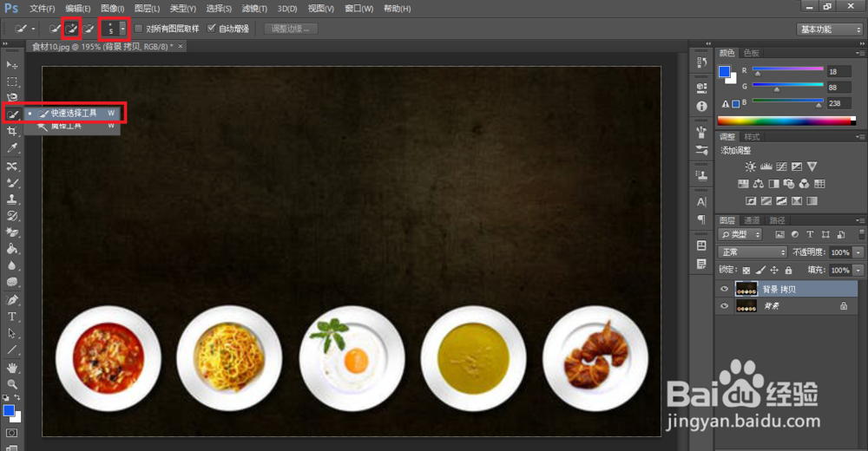868x451 pixels.
Task: Choose 快速选择工具 from the flyout
Action: coord(75,113)
